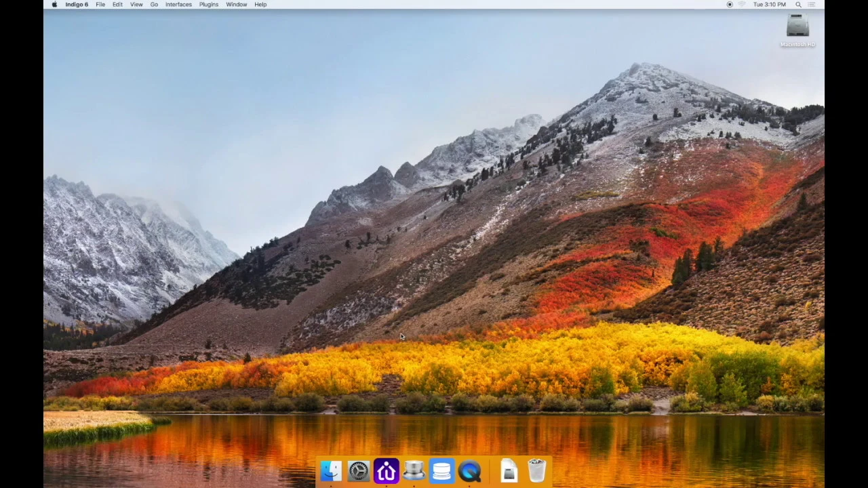Open the purple Indigo house icon
Screen dimensions: 868x488
pos(387,470)
